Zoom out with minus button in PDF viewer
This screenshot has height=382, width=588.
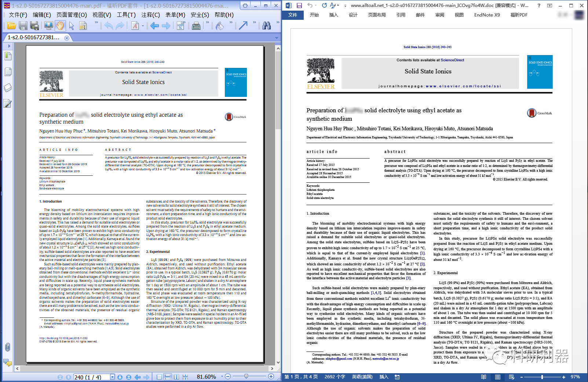click(x=228, y=377)
